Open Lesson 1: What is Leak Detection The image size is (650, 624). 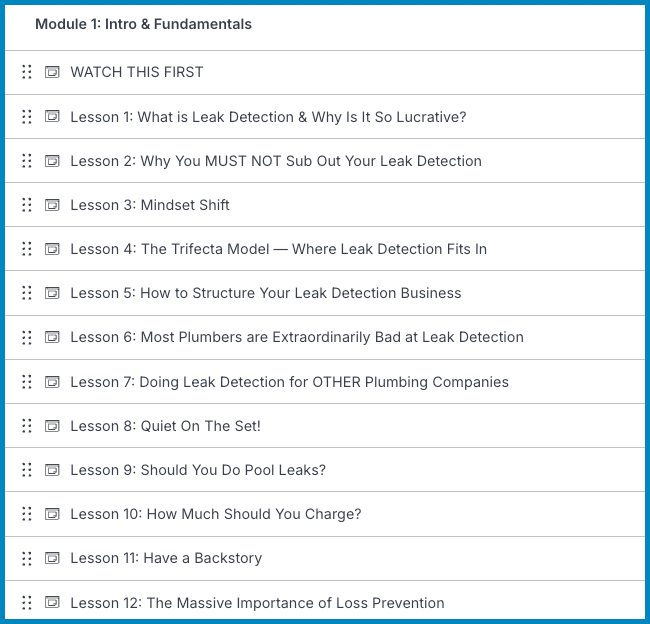[x=268, y=117]
